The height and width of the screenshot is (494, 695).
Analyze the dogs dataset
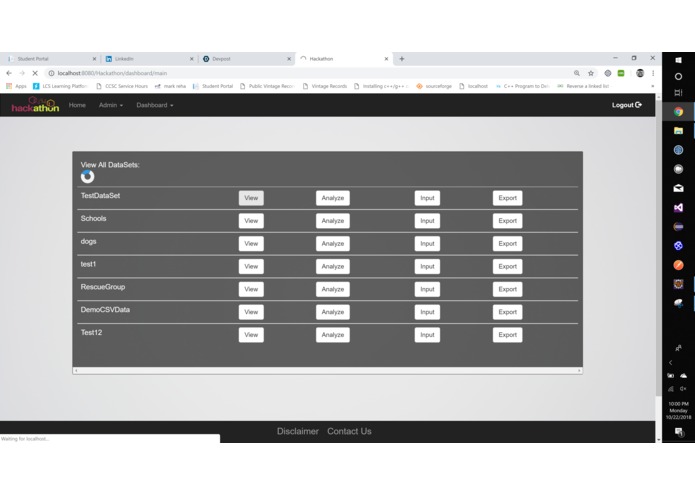(332, 244)
